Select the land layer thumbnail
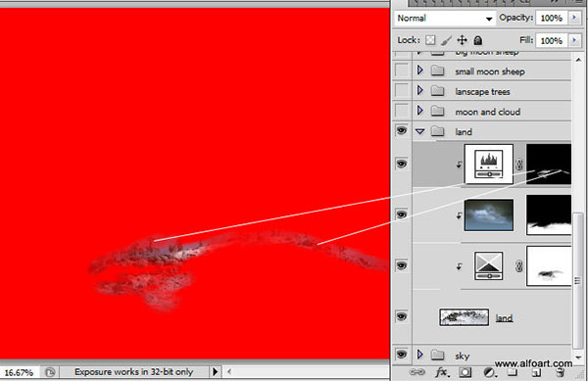This screenshot has height=381, width=588. (465, 317)
